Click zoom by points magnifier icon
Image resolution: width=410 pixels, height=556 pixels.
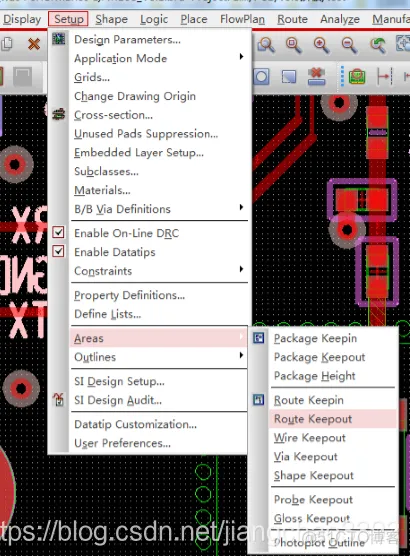pos(266,45)
